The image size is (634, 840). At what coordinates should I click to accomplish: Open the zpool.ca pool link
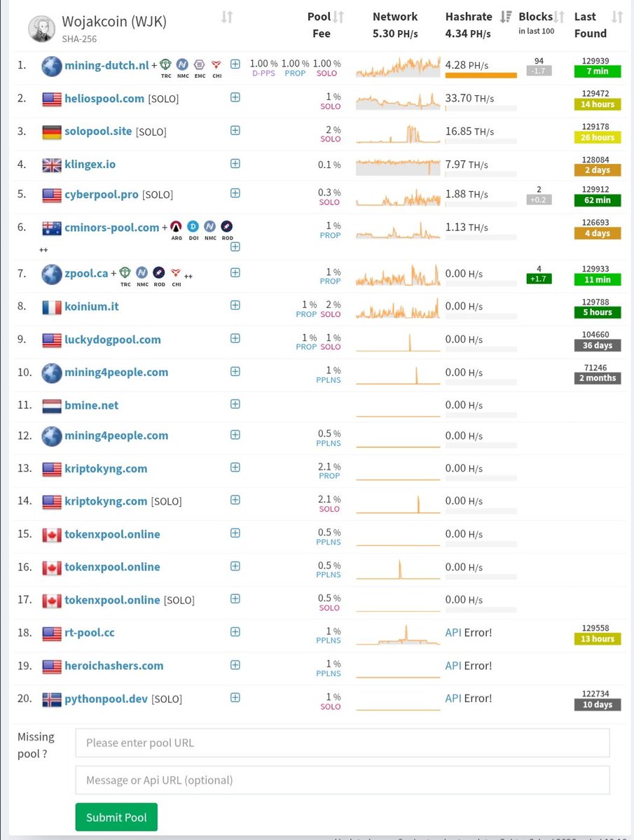86,274
